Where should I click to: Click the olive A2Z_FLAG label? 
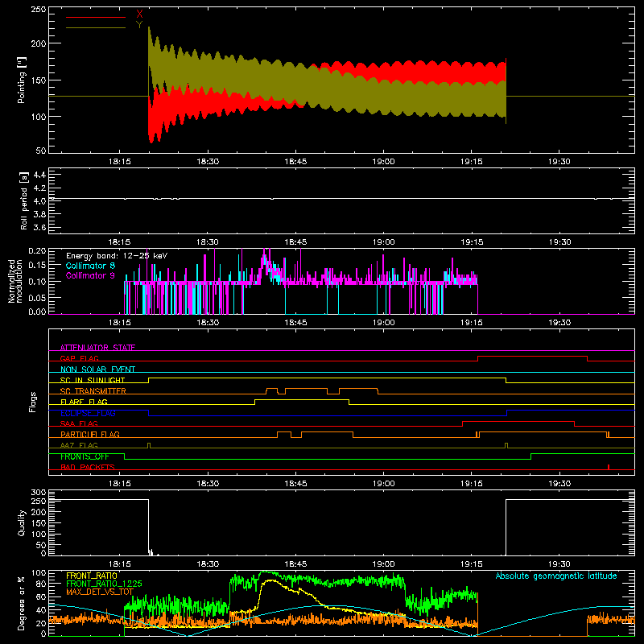pos(79,445)
